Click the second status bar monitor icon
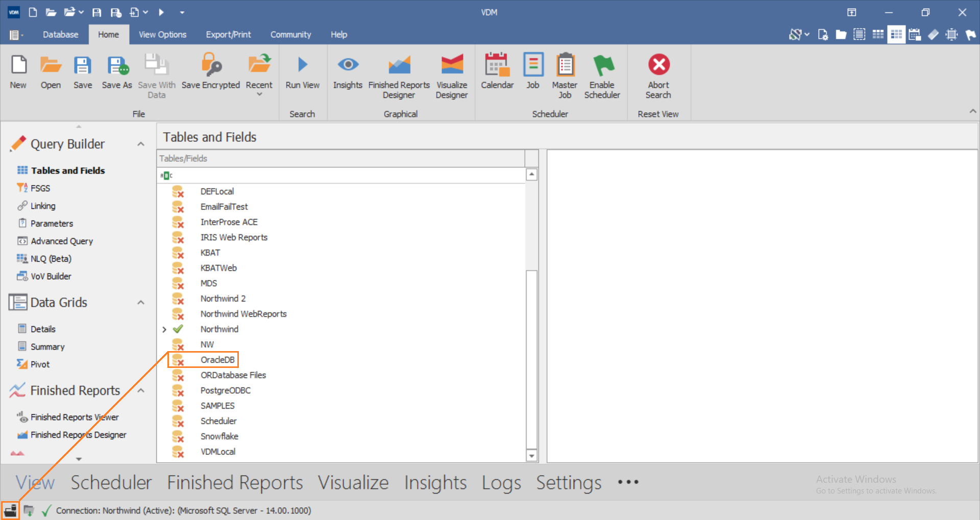 coord(29,510)
